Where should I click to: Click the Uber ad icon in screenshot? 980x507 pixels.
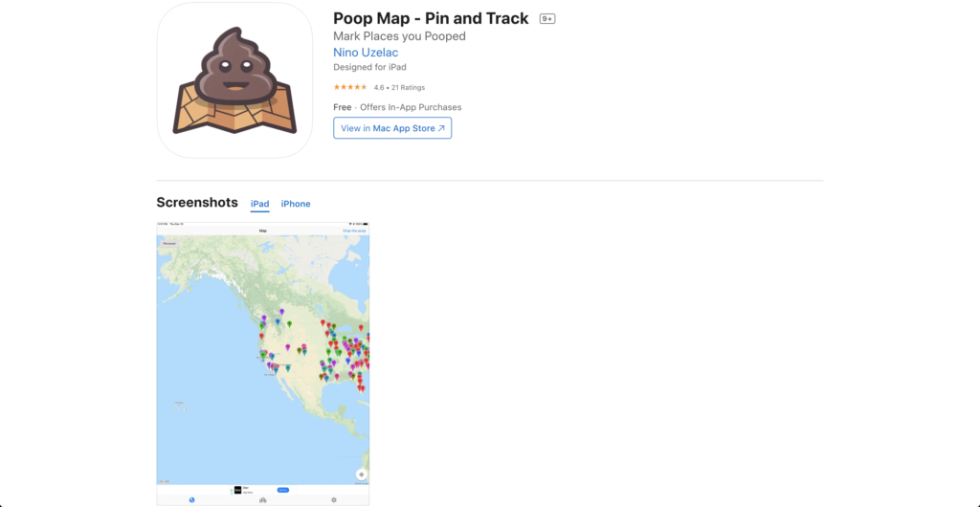click(x=238, y=490)
